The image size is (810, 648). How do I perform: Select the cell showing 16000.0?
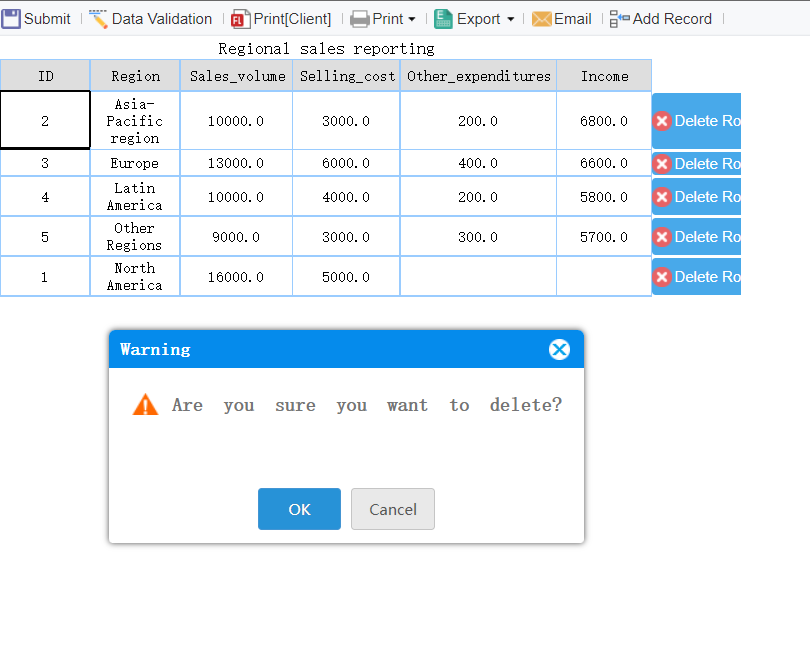tap(235, 277)
